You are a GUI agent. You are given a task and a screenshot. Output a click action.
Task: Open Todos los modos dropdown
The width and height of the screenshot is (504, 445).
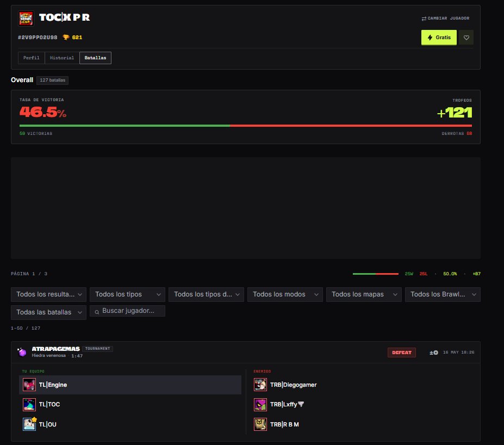(285, 294)
